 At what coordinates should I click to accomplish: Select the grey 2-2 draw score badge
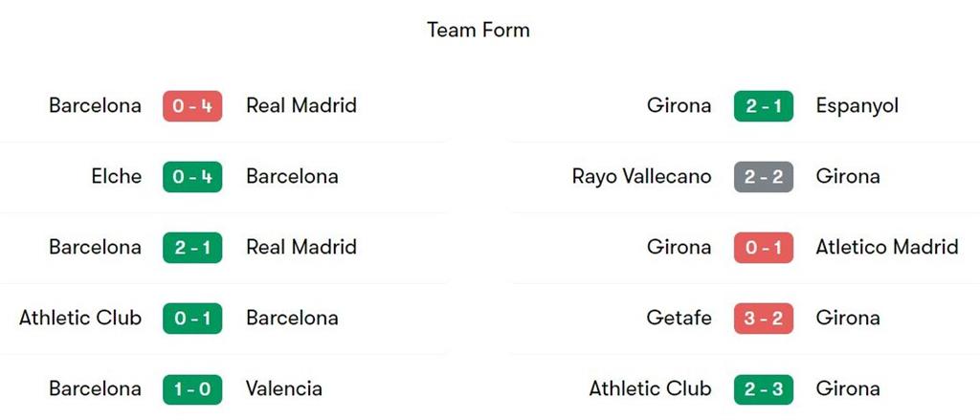click(763, 177)
